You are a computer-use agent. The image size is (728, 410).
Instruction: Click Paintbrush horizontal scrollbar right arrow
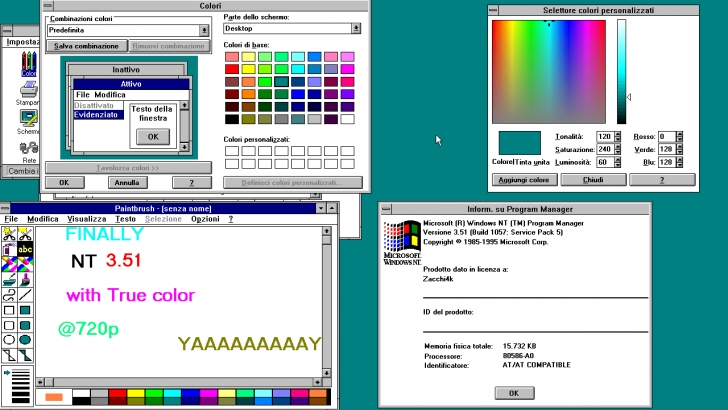318,382
